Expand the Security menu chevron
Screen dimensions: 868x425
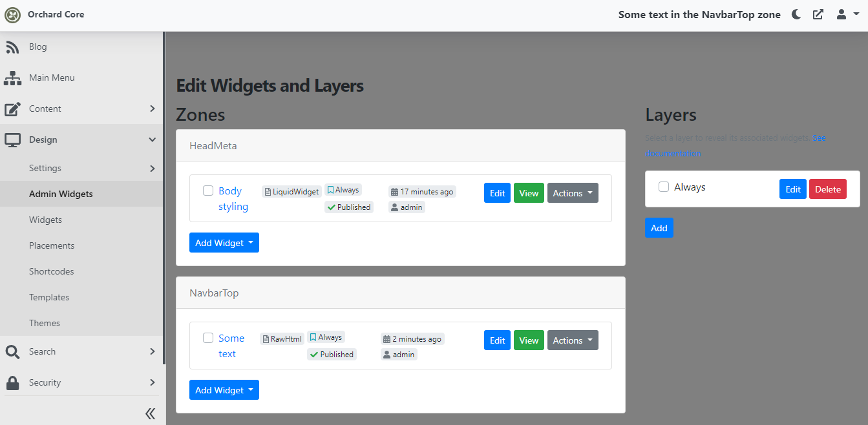(x=153, y=382)
